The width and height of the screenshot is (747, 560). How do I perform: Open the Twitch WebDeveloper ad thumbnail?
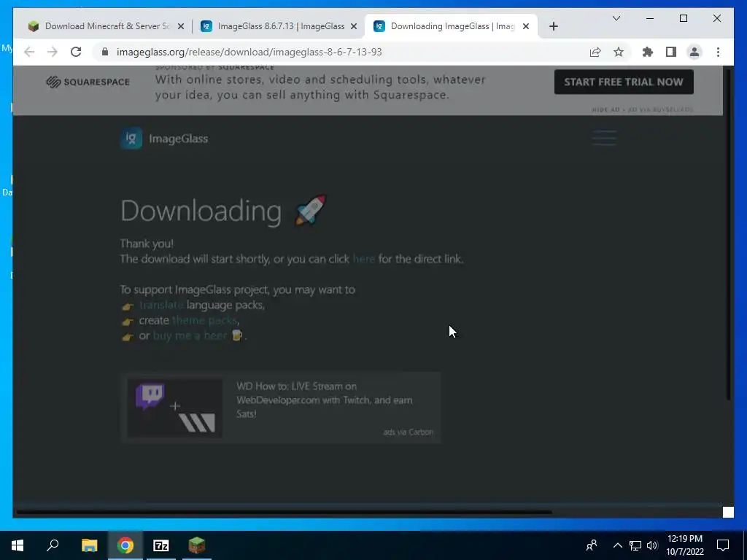(x=175, y=408)
